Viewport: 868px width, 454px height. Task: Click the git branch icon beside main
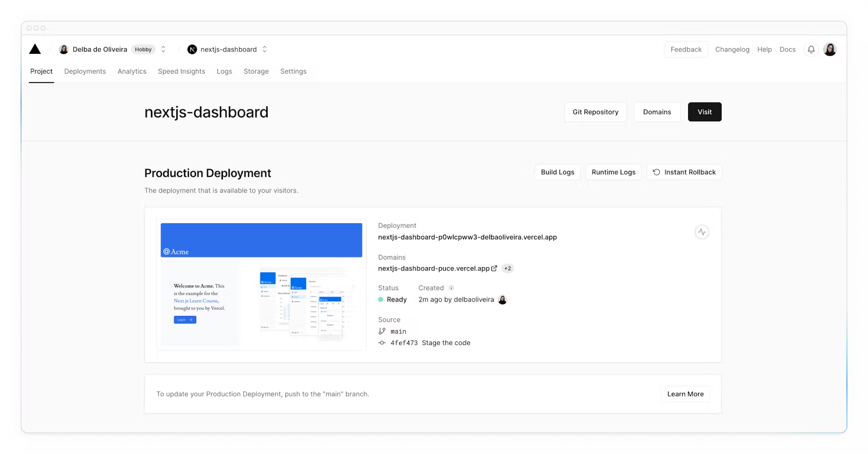point(382,331)
